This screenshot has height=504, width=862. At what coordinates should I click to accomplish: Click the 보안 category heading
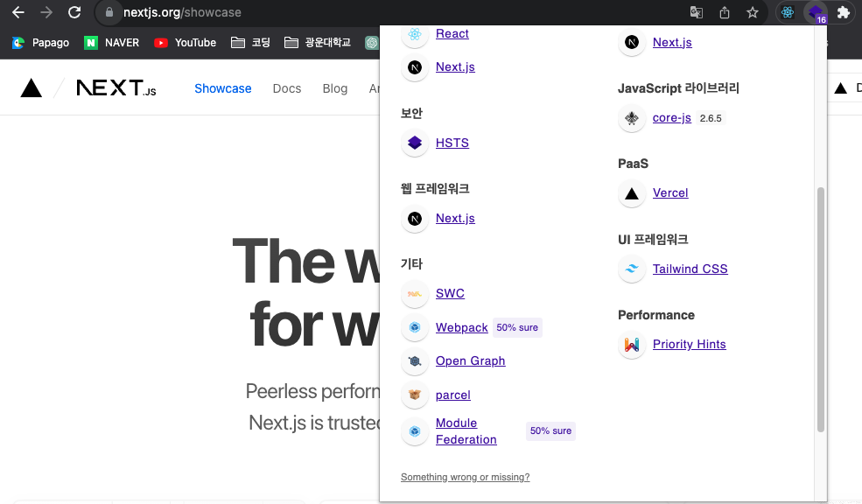411,113
